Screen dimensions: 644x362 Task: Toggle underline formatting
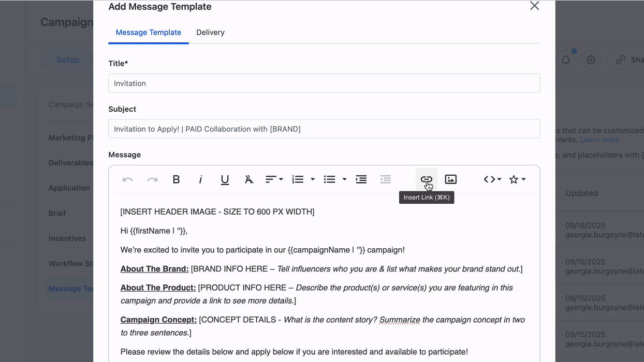point(225,179)
